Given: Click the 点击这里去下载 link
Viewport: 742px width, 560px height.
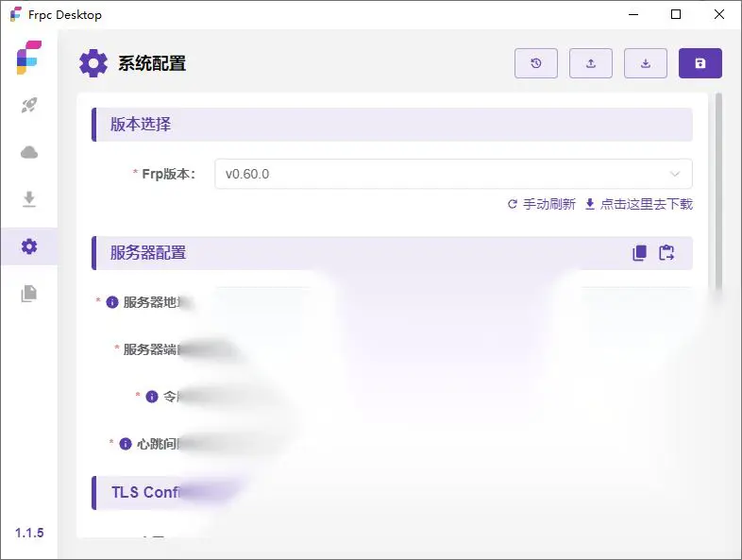Looking at the screenshot, I should 639,204.
